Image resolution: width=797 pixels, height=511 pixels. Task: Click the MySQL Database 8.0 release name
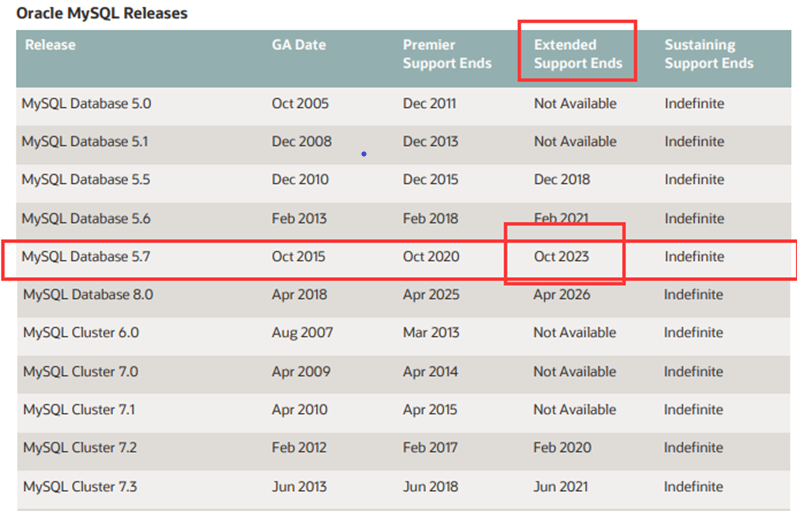click(x=87, y=295)
